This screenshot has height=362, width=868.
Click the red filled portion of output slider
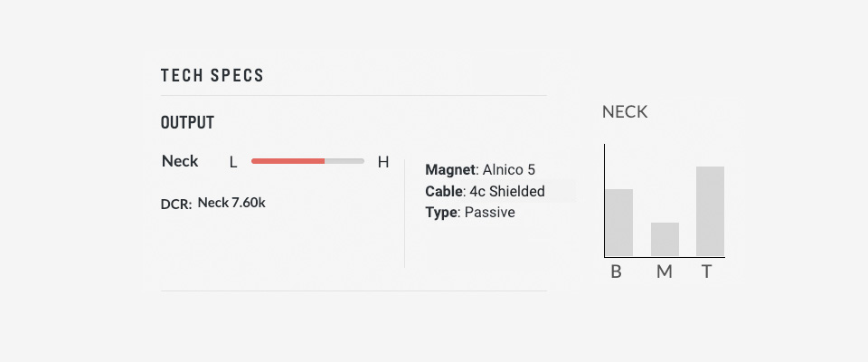pyautogui.click(x=288, y=161)
